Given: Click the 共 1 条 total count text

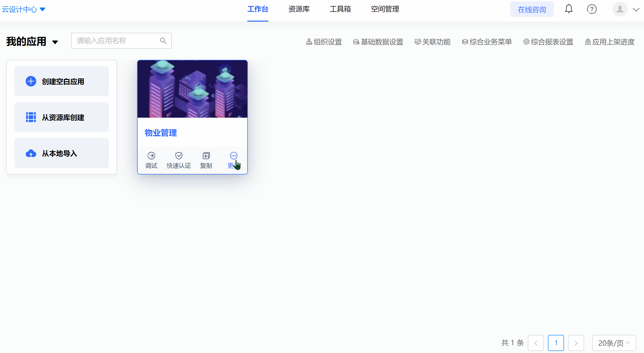Looking at the screenshot, I should click(512, 343).
